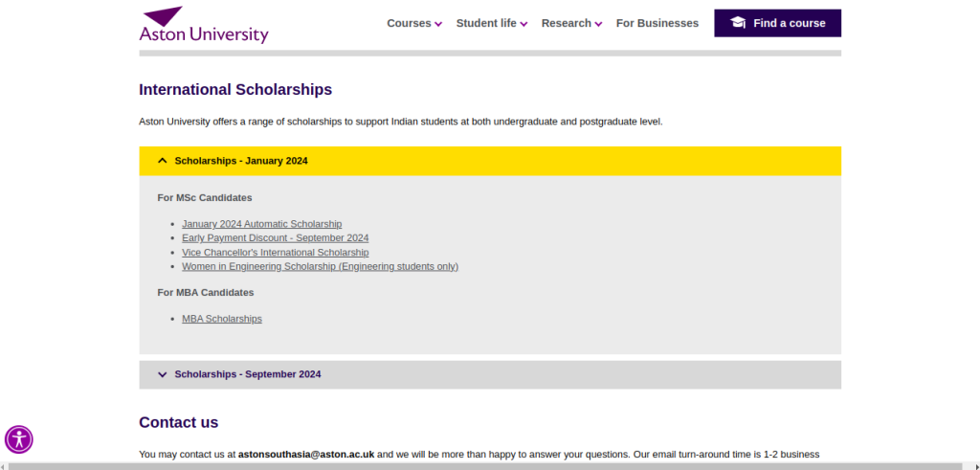Expand Research dropdown chevron
The image size is (980, 470).
tap(598, 24)
